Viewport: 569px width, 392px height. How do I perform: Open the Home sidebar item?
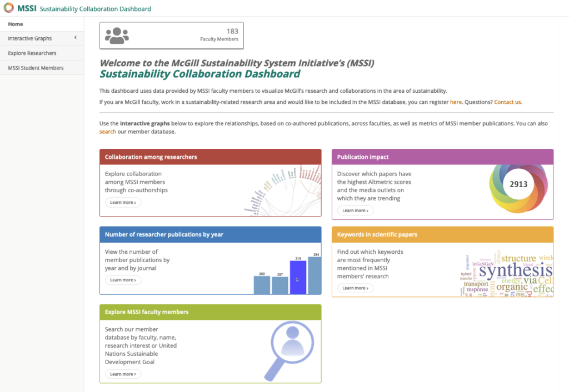[x=16, y=24]
